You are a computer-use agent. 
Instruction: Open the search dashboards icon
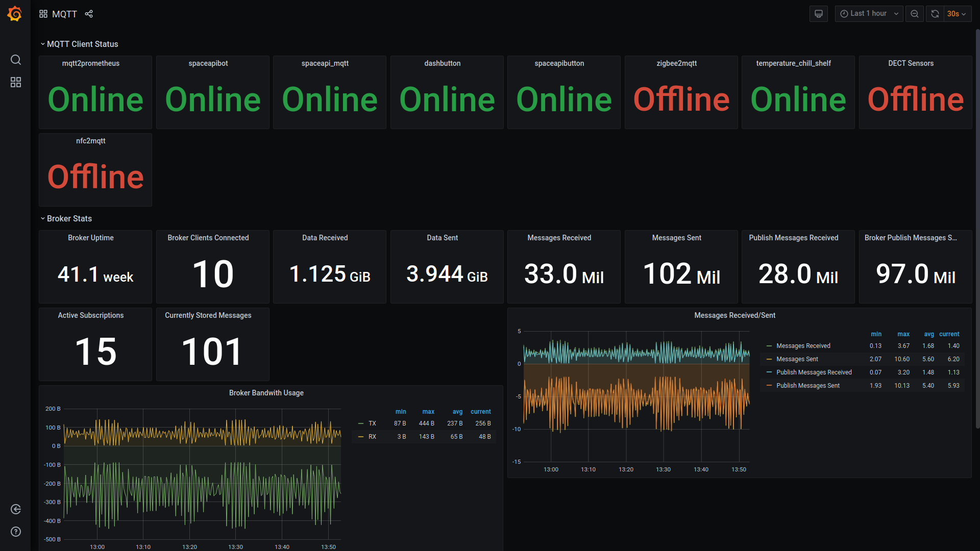tap(16, 60)
